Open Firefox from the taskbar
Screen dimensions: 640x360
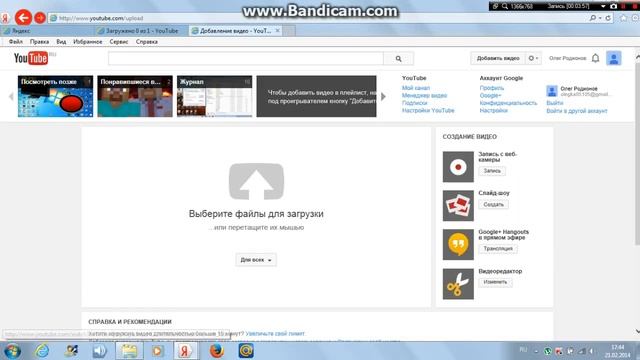click(x=217, y=351)
